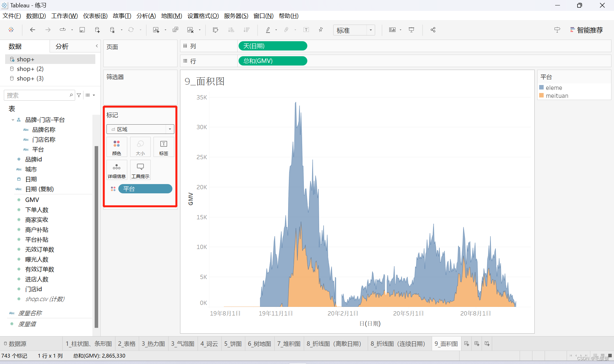
Task: Click the data guide icon beside 智能推荐
Action: pyautogui.click(x=557, y=30)
